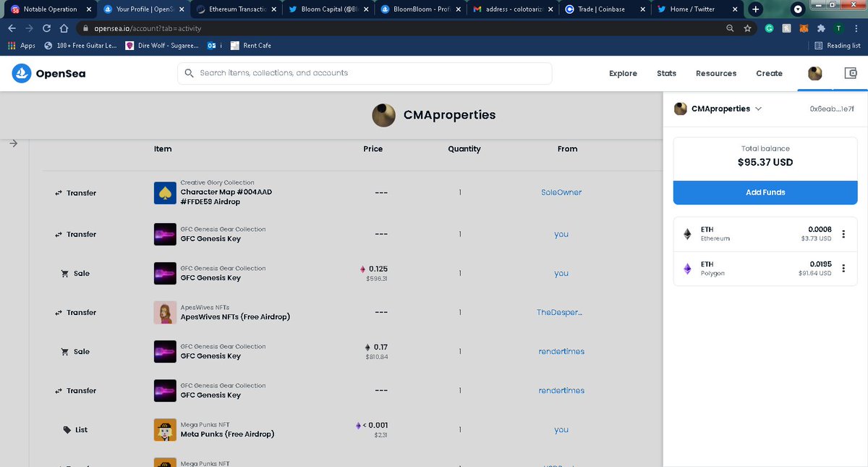Viewport: 868px width, 467px height.
Task: Open the SoleOwner profile link
Action: pos(561,193)
